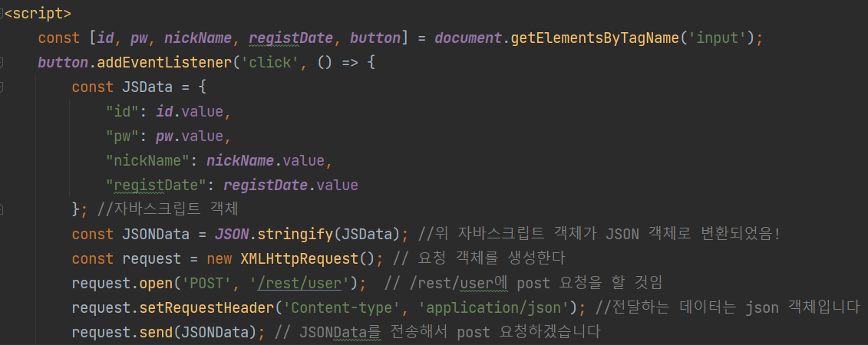Click the "registDate" object key
Viewport: 868px width, 345px height.
[156, 185]
